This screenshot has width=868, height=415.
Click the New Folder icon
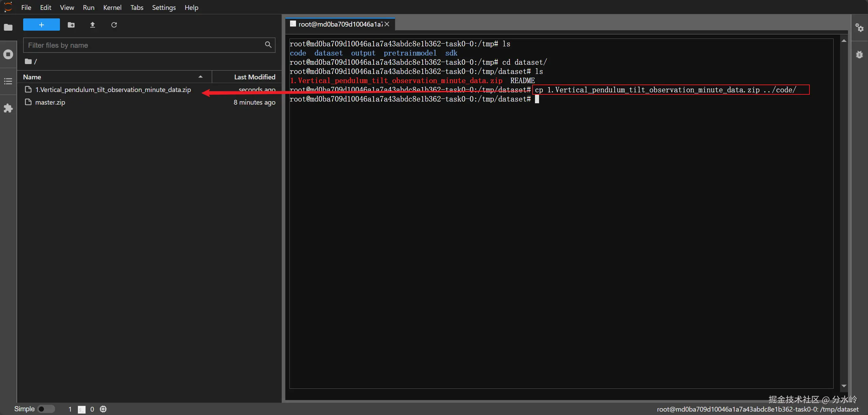[71, 25]
